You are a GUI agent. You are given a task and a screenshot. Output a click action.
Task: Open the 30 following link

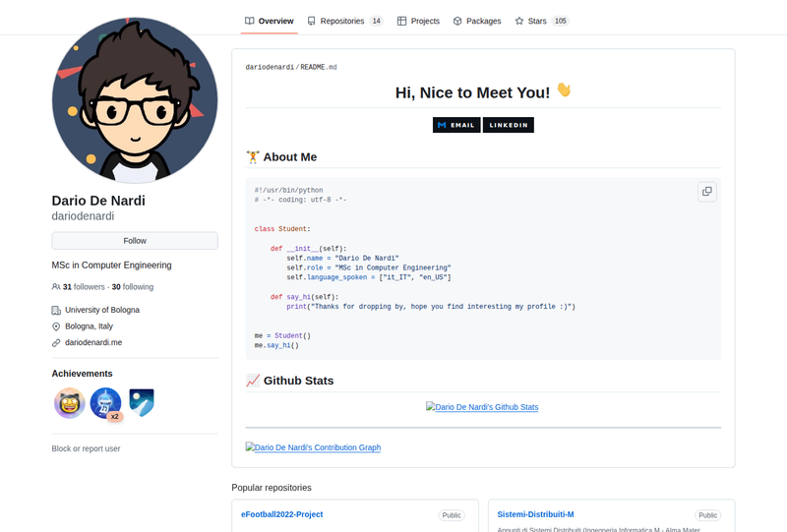tap(133, 287)
